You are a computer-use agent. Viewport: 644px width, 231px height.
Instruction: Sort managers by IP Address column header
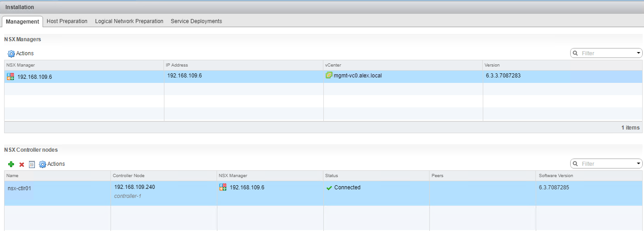(x=177, y=65)
